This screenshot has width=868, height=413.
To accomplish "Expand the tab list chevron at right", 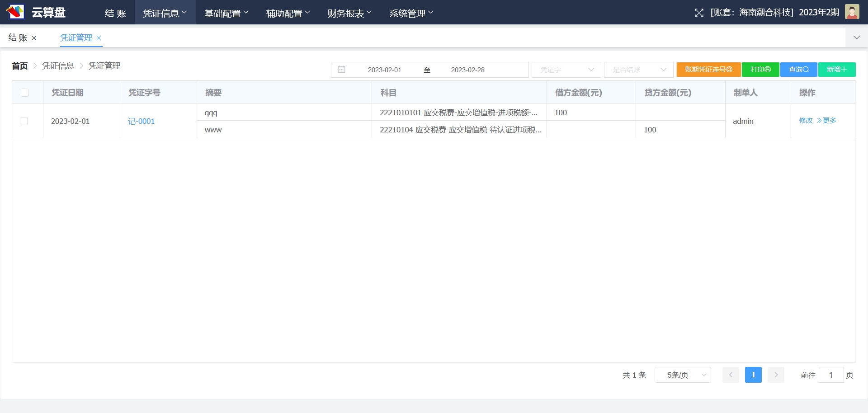I will [x=856, y=38].
